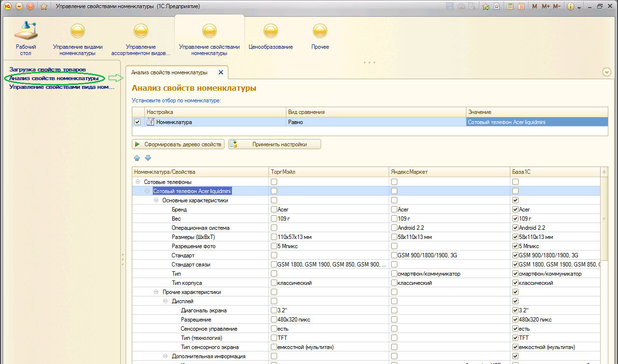Open the Ценообразование section
Screen dimensions: 618x364
(x=270, y=38)
